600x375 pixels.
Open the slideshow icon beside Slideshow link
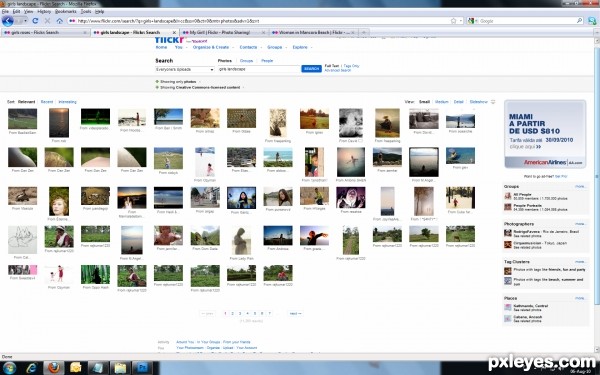[x=493, y=102]
